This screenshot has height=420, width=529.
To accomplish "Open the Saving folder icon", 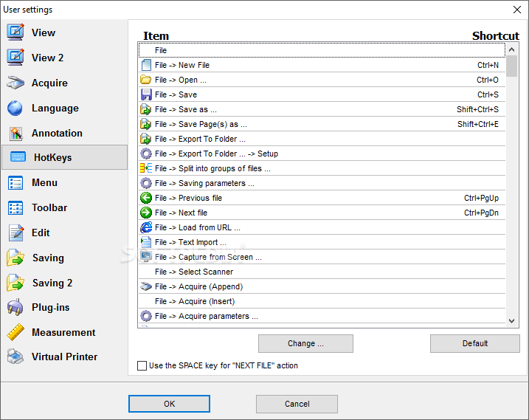I will tap(15, 258).
